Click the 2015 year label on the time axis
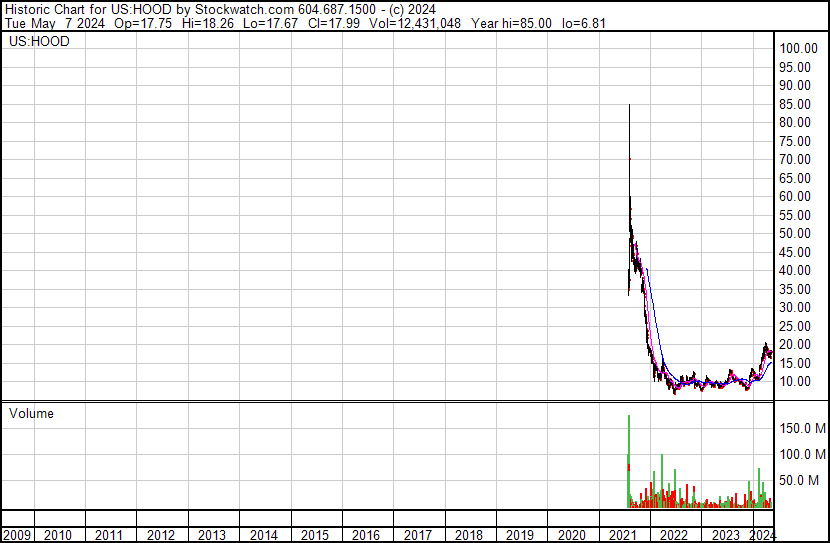Image resolution: width=830 pixels, height=543 pixels. point(315,535)
